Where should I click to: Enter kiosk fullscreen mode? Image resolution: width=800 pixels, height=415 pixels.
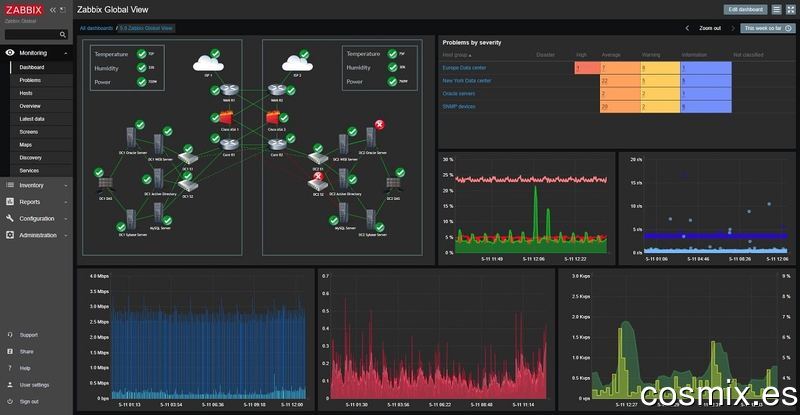[x=790, y=10]
